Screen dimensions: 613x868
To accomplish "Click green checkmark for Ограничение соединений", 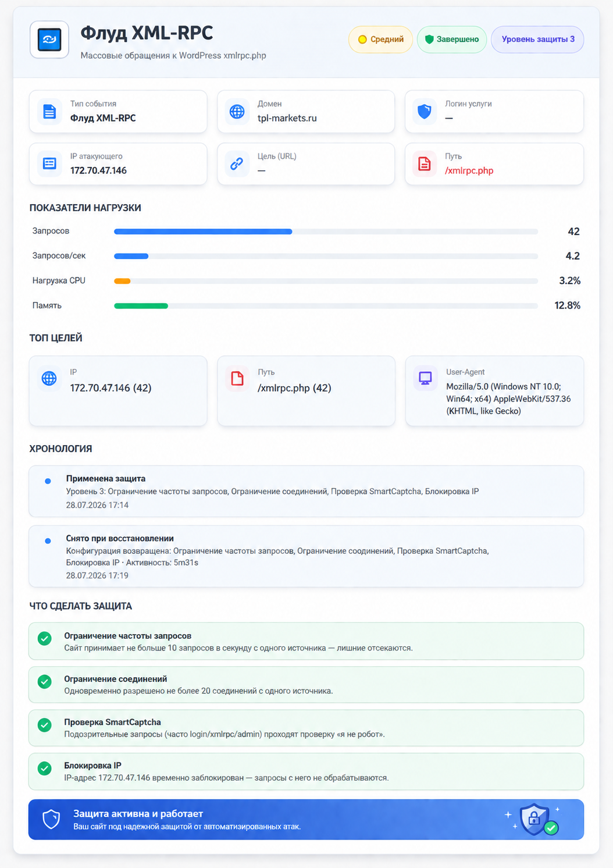I will 45,682.
